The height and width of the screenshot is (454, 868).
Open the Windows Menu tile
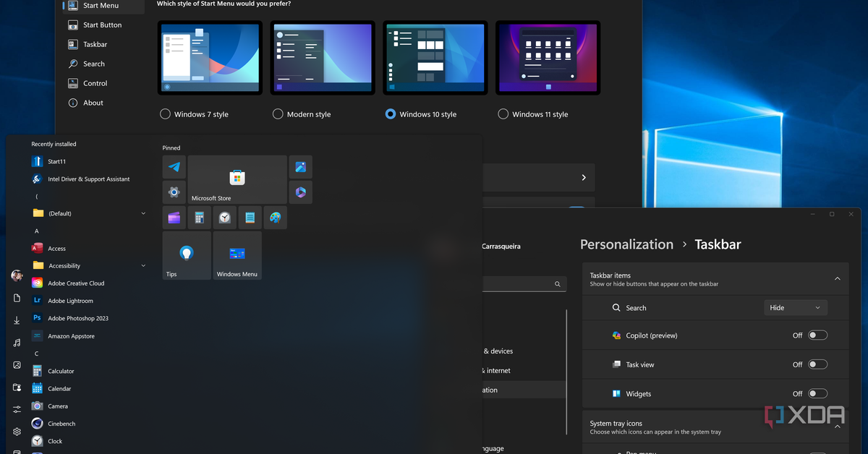coord(237,255)
